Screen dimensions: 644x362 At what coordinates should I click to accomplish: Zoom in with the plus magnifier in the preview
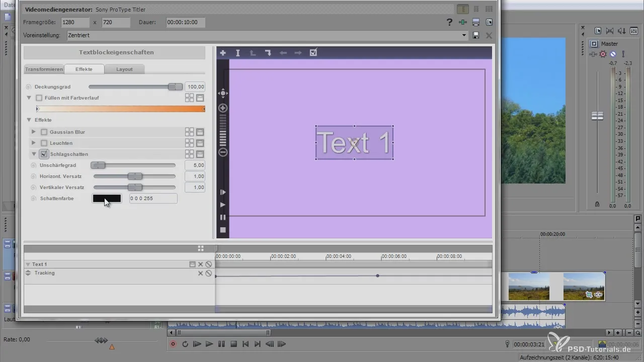223,108
